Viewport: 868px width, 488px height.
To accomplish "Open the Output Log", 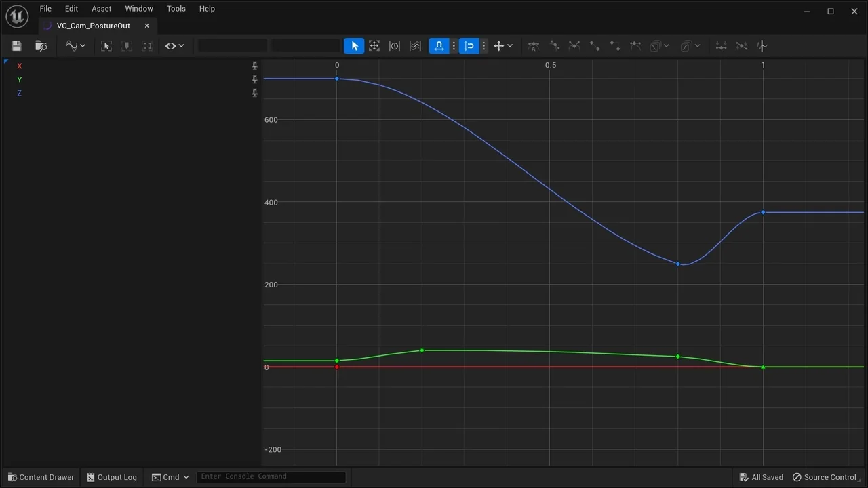I will pos(112,477).
